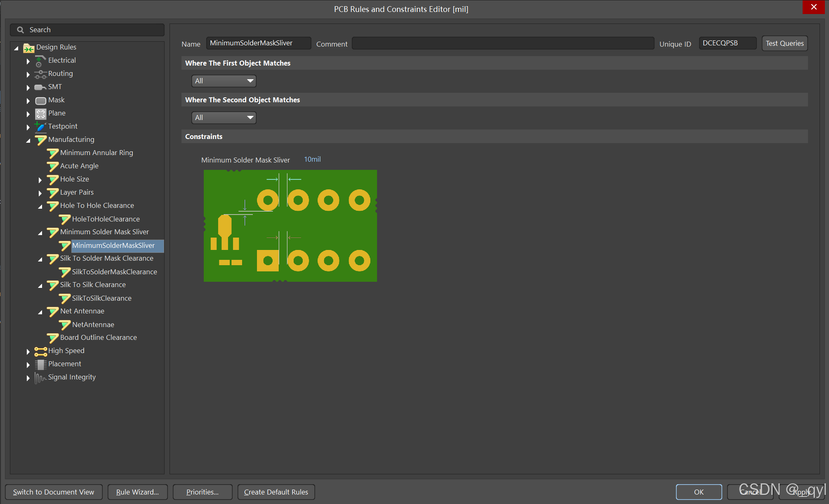The image size is (829, 504).
Task: Click the Rule Wizard button
Action: point(137,492)
